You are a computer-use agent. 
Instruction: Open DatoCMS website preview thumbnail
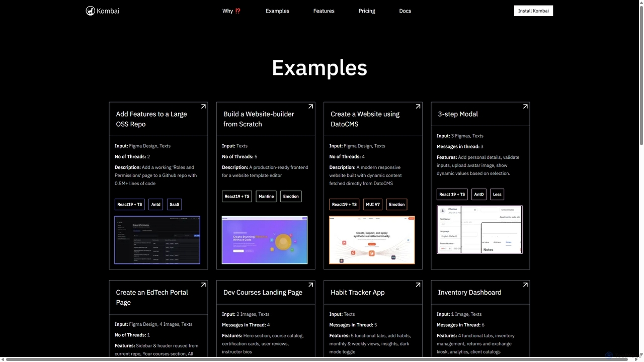372,240
